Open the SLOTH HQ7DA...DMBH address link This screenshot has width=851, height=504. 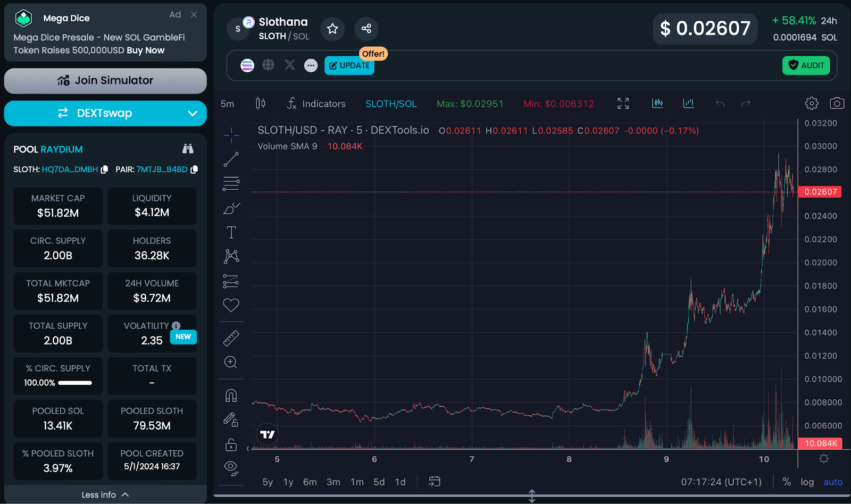click(x=70, y=170)
